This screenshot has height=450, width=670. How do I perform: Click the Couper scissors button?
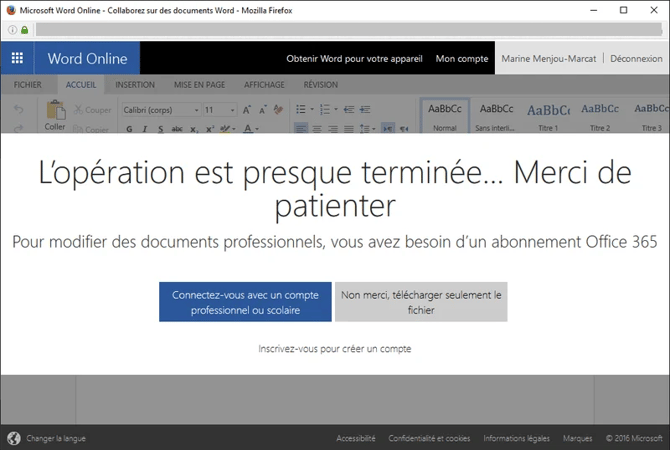point(93,110)
